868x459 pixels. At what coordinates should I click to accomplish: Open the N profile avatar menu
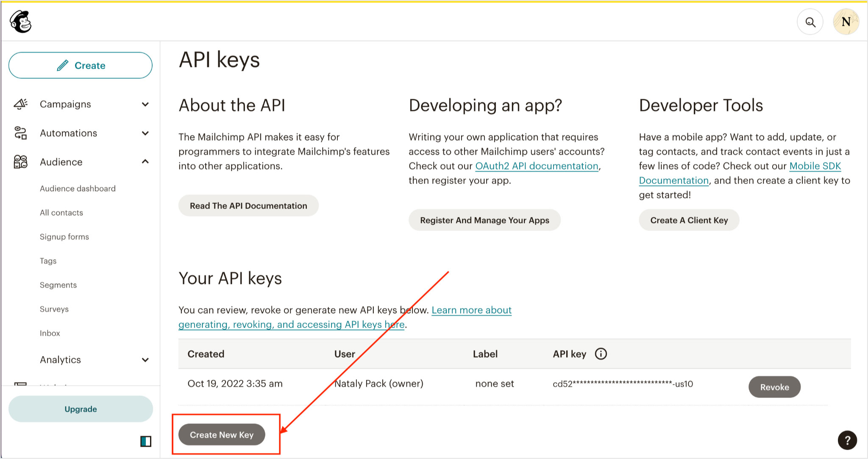tap(846, 22)
